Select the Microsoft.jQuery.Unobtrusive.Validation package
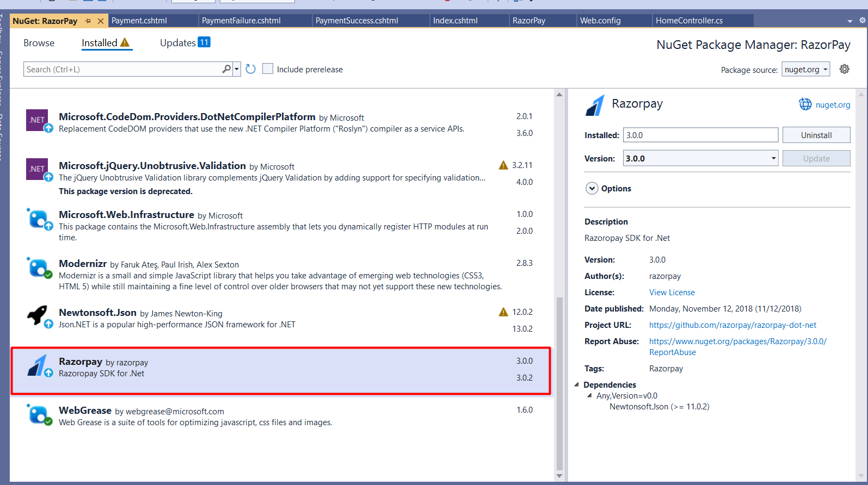 (x=282, y=177)
